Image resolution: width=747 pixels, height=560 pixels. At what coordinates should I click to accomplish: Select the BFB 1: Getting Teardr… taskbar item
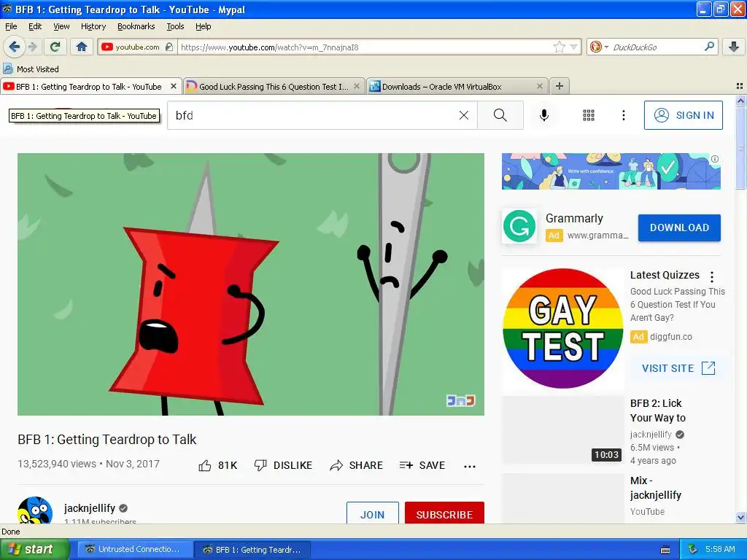[252, 550]
